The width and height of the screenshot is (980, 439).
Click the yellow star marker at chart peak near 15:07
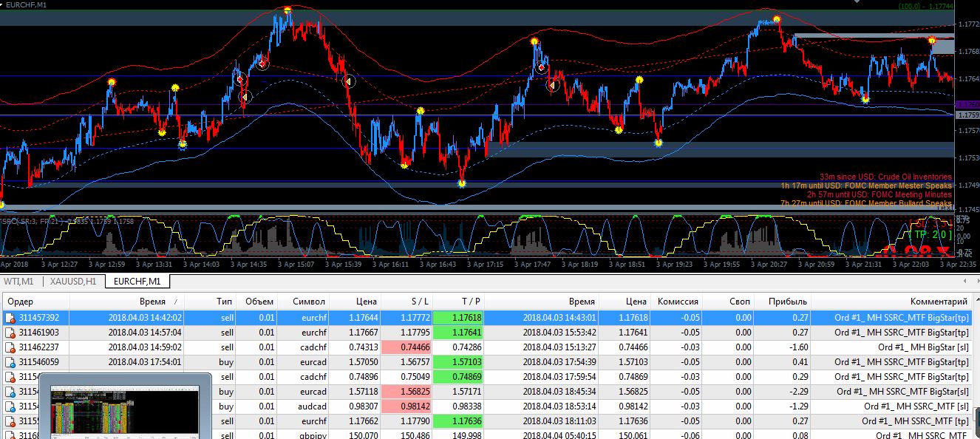pos(287,10)
